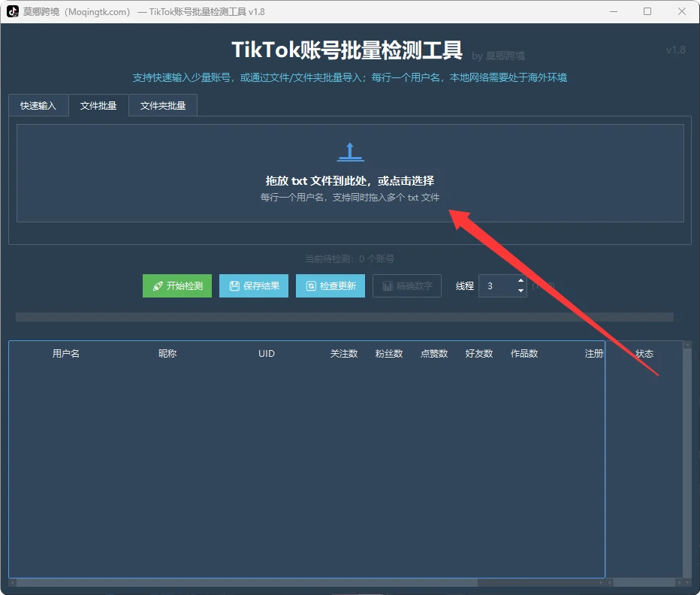Minimize the TikTok tool window

coord(614,11)
